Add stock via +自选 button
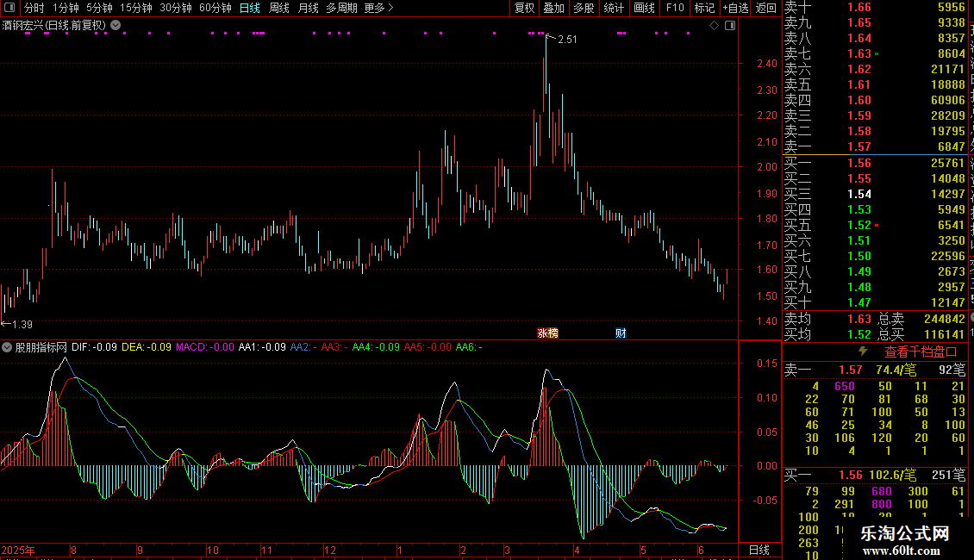Viewport: 974px width, 560px height. point(735,8)
